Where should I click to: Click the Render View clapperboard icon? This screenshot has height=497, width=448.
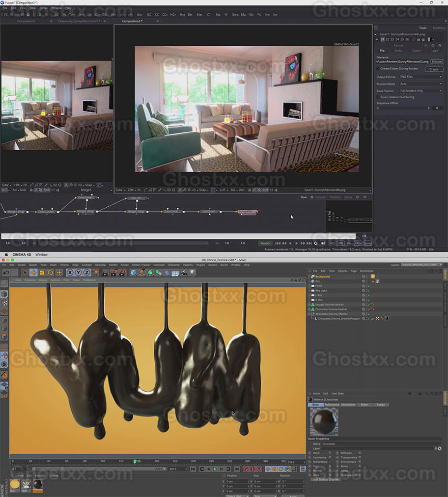point(105,272)
